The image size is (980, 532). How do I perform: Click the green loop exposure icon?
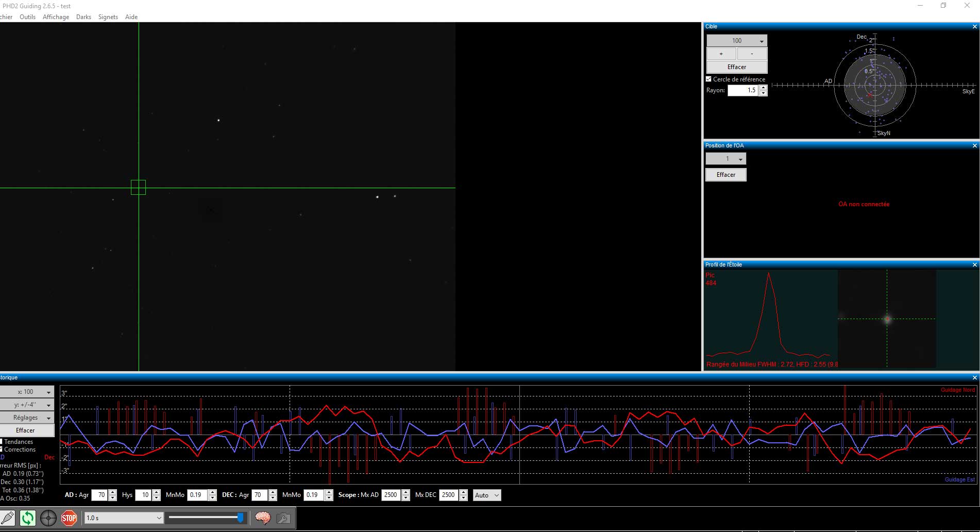[x=28, y=518]
